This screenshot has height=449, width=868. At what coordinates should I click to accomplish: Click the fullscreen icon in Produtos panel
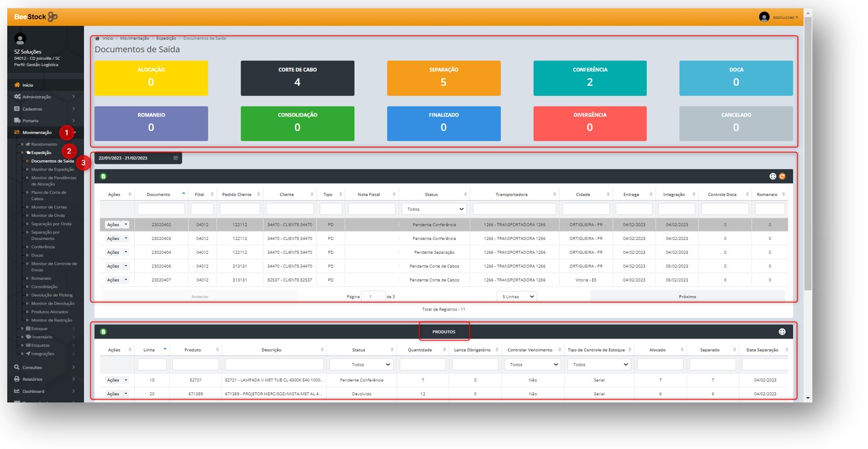pos(782,332)
